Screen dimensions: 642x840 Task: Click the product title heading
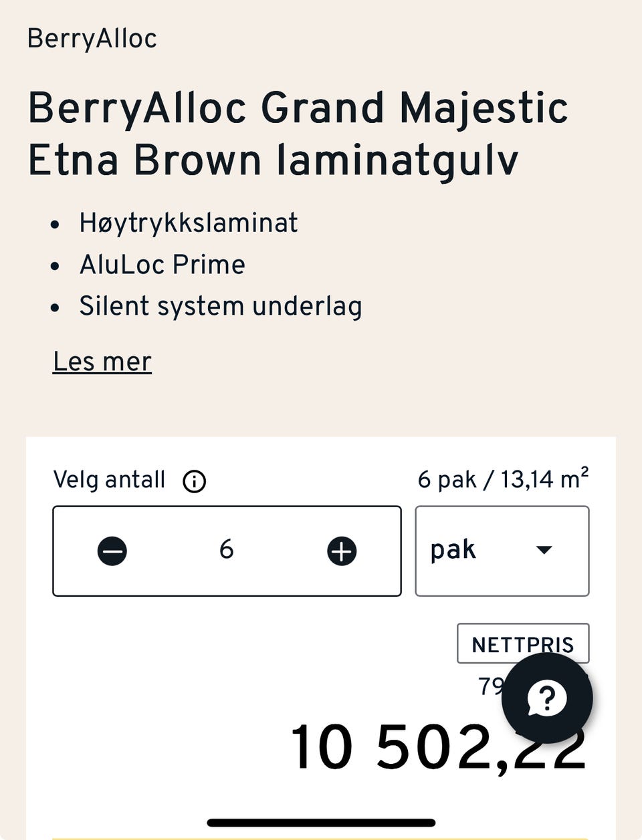[298, 134]
